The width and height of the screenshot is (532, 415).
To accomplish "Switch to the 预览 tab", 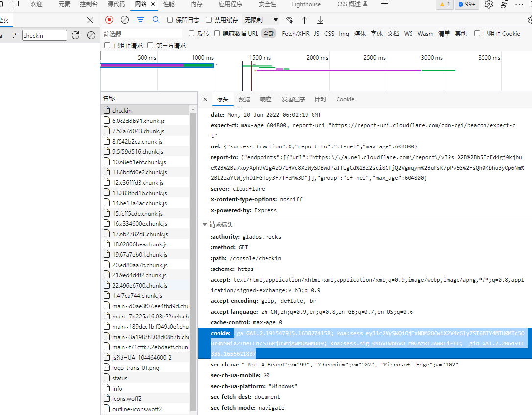I will [244, 99].
